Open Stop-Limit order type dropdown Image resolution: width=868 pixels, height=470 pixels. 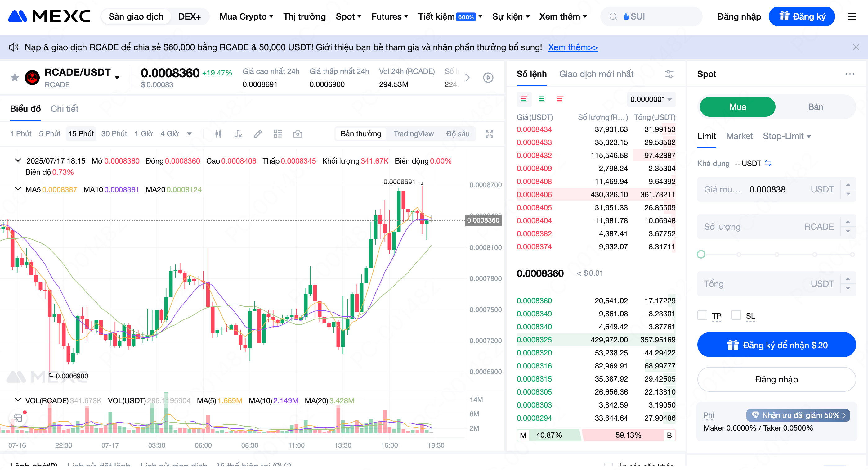(x=787, y=136)
